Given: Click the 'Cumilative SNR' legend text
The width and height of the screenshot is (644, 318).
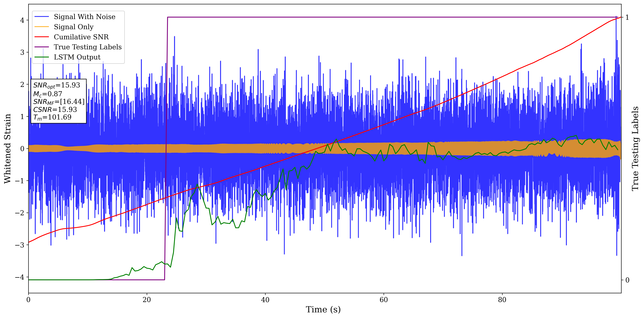Looking at the screenshot, I should [81, 37].
